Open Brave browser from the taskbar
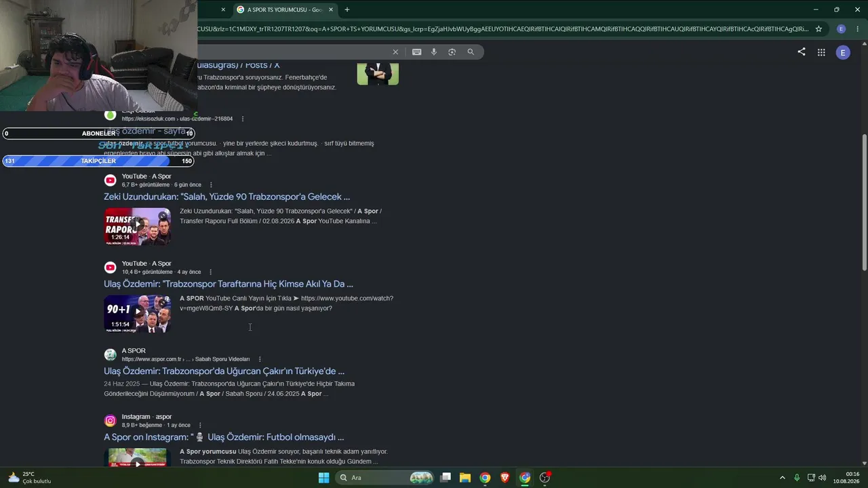 [x=505, y=478]
